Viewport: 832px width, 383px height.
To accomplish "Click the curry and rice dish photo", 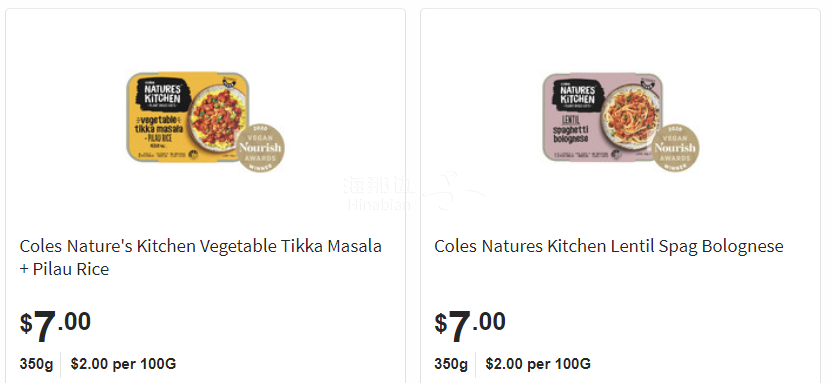I will click(218, 116).
